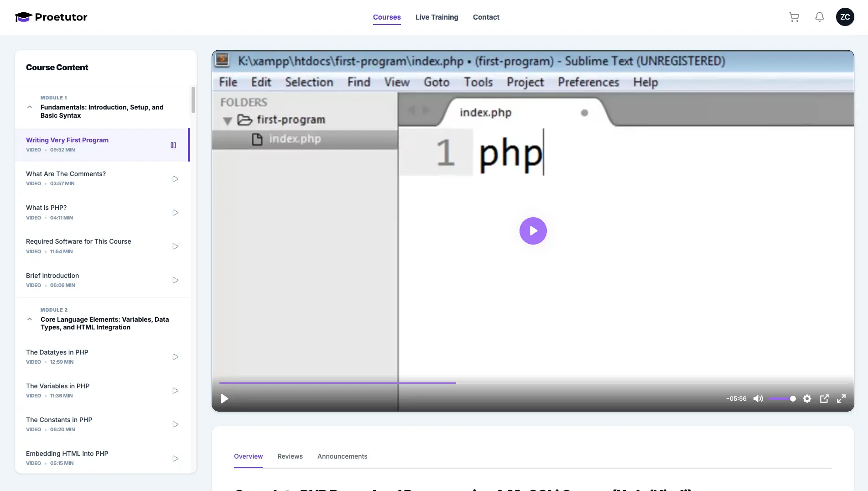
Task: Select Required Software for This Course title
Action: click(x=78, y=241)
